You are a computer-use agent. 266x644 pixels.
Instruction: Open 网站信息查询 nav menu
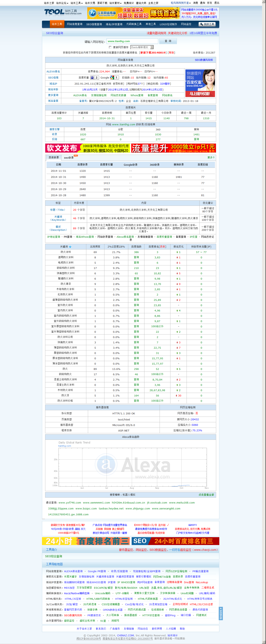coord(74,24)
